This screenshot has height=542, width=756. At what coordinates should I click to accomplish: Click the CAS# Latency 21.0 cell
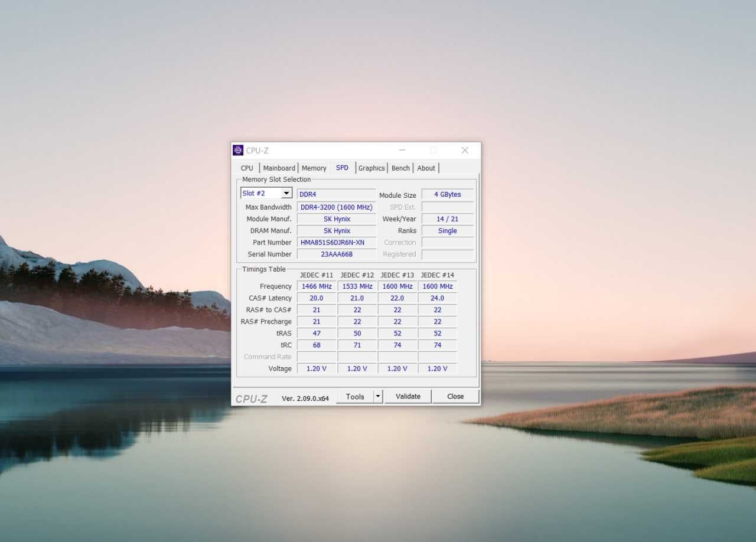pos(357,298)
